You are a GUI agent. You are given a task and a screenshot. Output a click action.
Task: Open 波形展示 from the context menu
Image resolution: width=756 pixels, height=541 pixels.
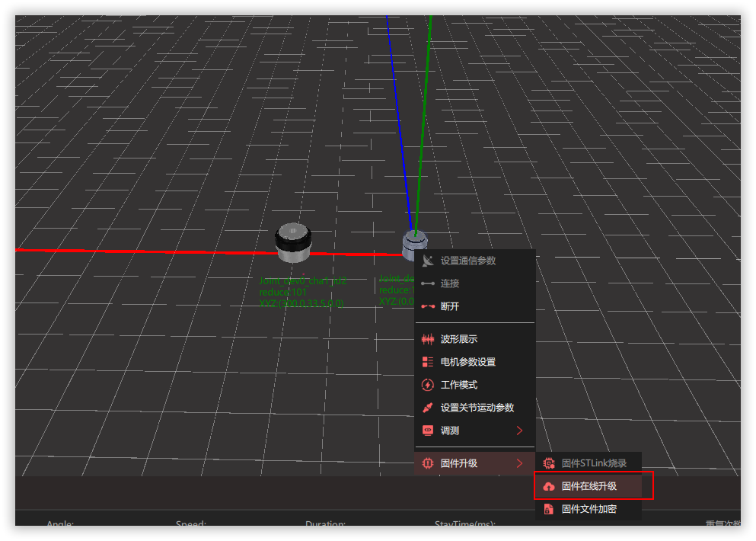pyautogui.click(x=475, y=339)
